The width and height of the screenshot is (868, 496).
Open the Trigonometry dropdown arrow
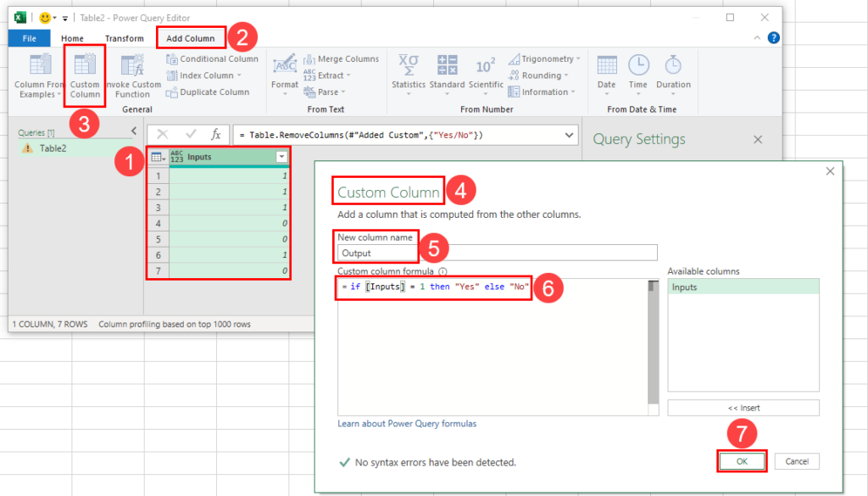578,59
